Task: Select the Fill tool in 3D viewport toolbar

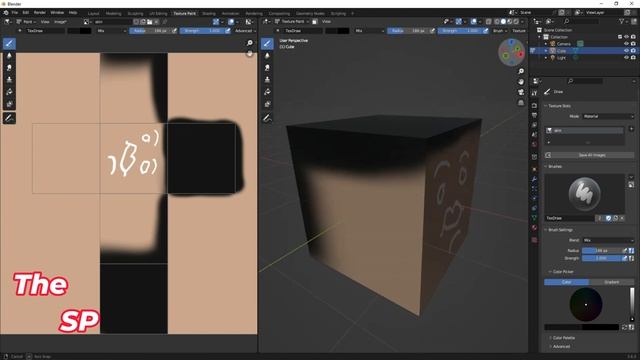Action: tap(267, 92)
